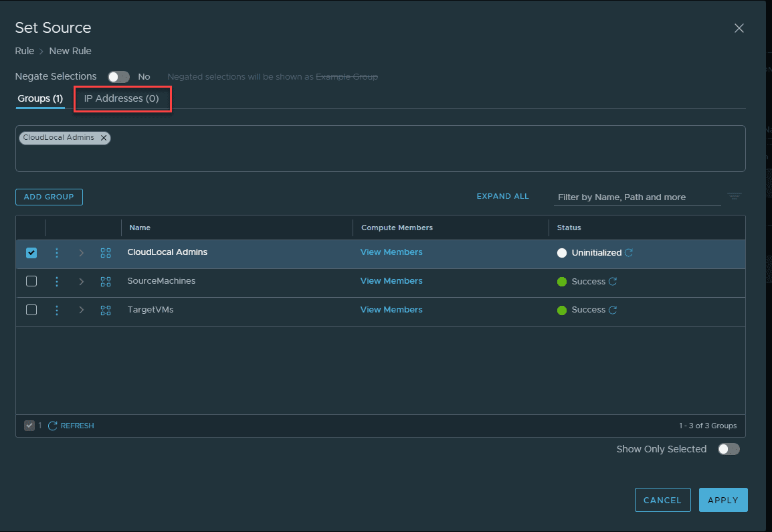Refresh the TargetVMs status icon
Viewport: 772px width, 532px height.
pos(613,310)
